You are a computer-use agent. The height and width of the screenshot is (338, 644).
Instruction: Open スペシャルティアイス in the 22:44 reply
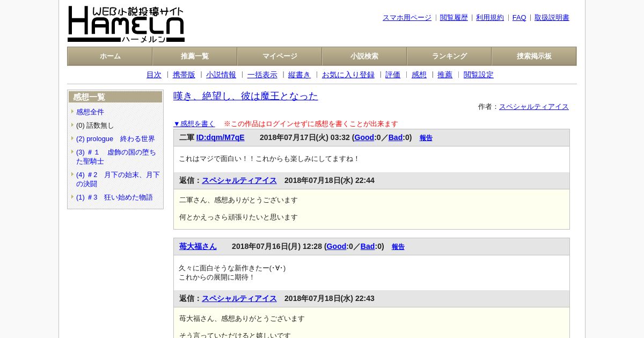239,181
